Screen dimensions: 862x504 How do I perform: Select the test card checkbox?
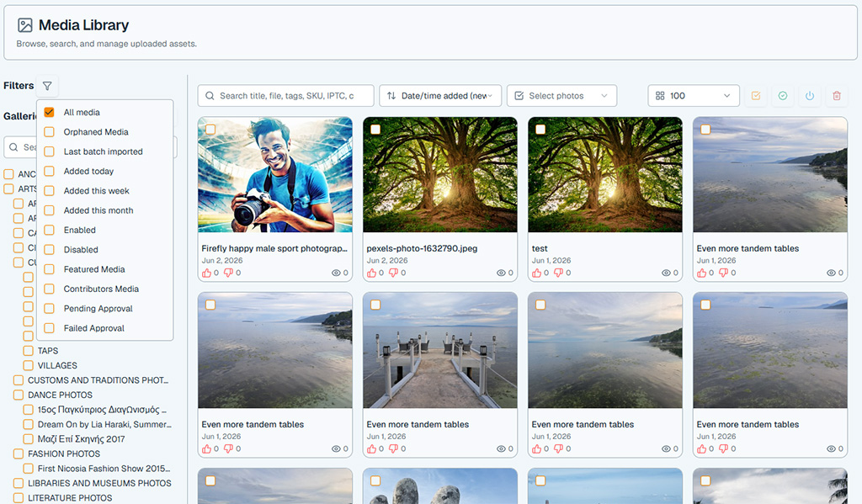pyautogui.click(x=540, y=130)
